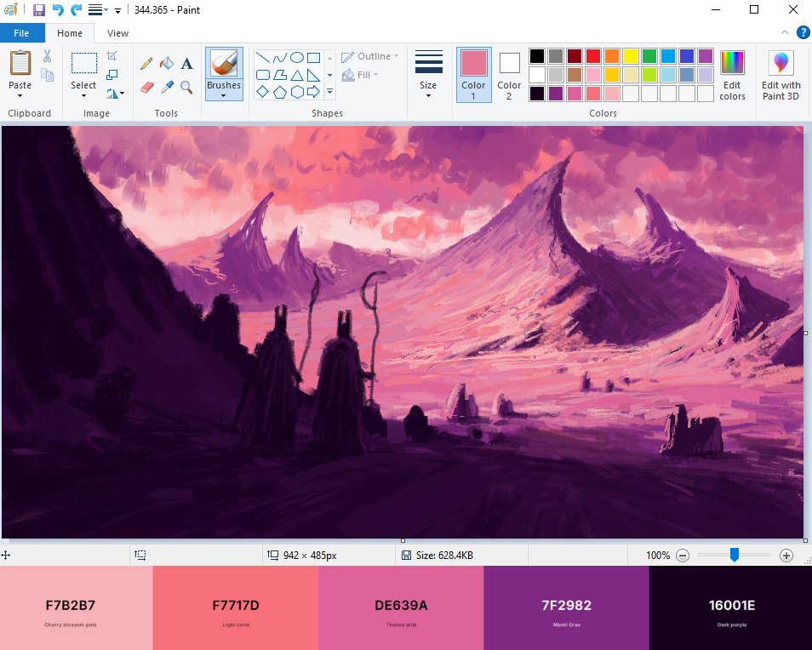Select Color 2 as the active color
812x650 pixels.
pyautogui.click(x=509, y=75)
